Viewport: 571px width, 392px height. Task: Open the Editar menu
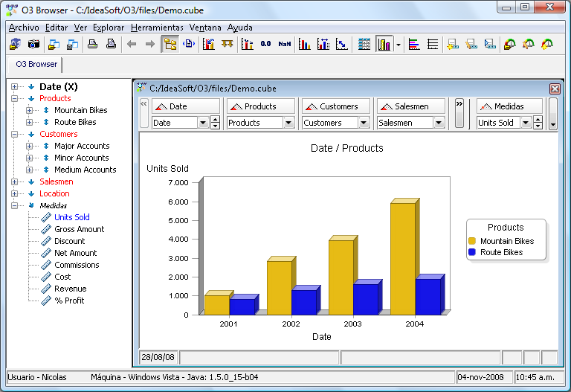pyautogui.click(x=57, y=28)
